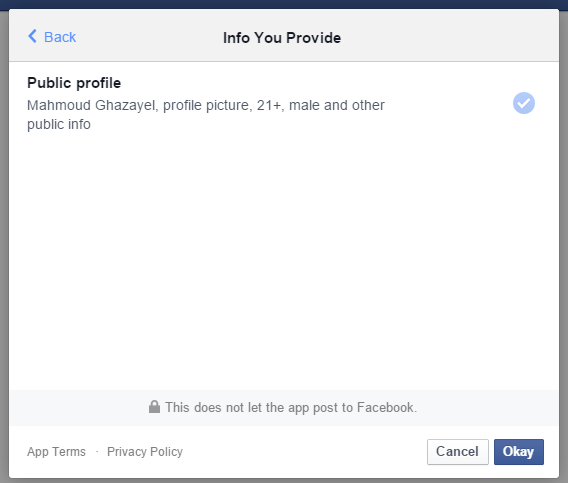
Task: Open the App Terms link
Action: click(x=57, y=451)
